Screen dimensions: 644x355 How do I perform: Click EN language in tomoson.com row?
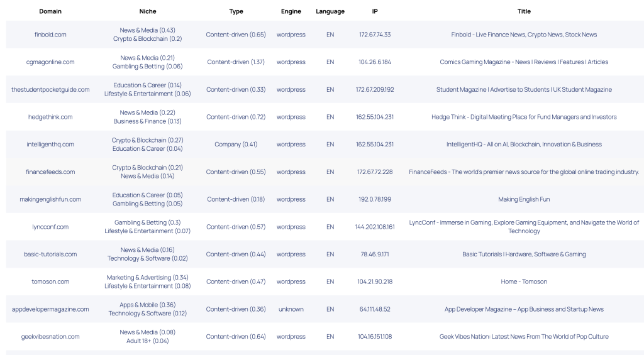330,281
